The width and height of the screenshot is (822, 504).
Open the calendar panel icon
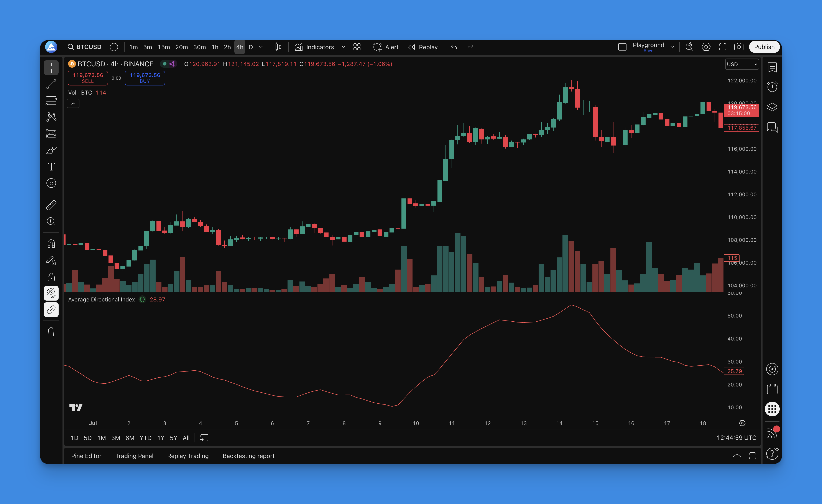(772, 389)
